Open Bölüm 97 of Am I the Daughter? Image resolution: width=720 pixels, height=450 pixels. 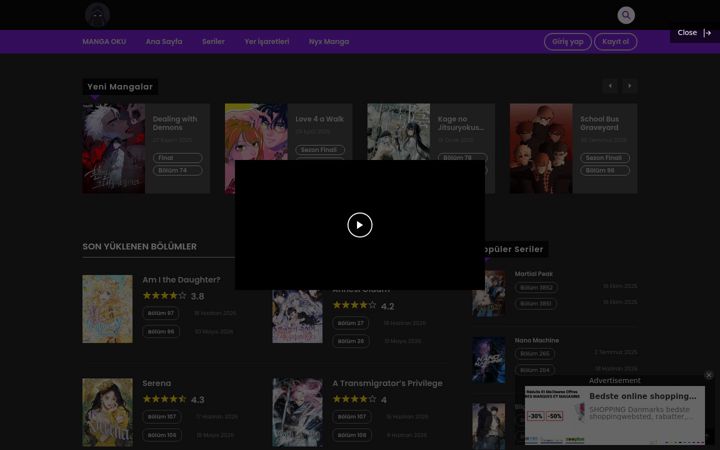pos(161,313)
